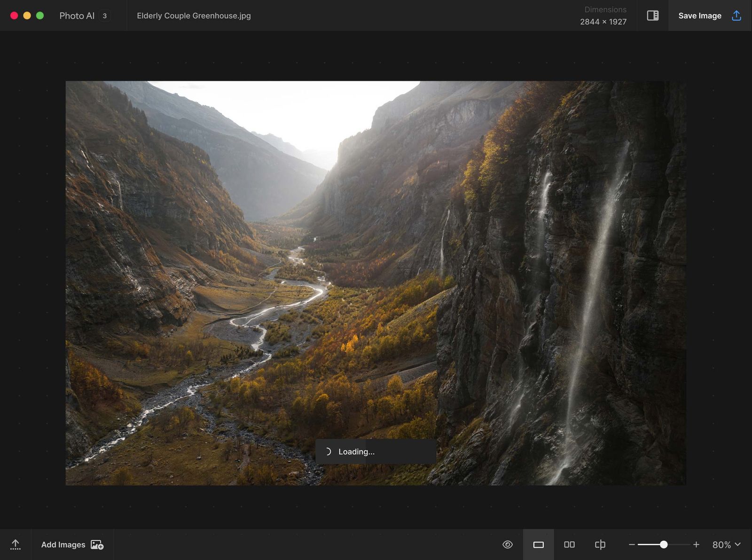
Task: Switch to side-by-side comparison view
Action: click(x=569, y=544)
